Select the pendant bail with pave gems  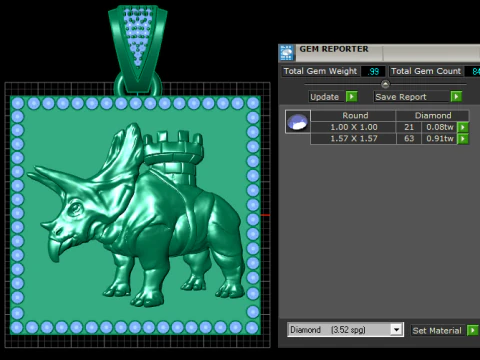pos(138,48)
